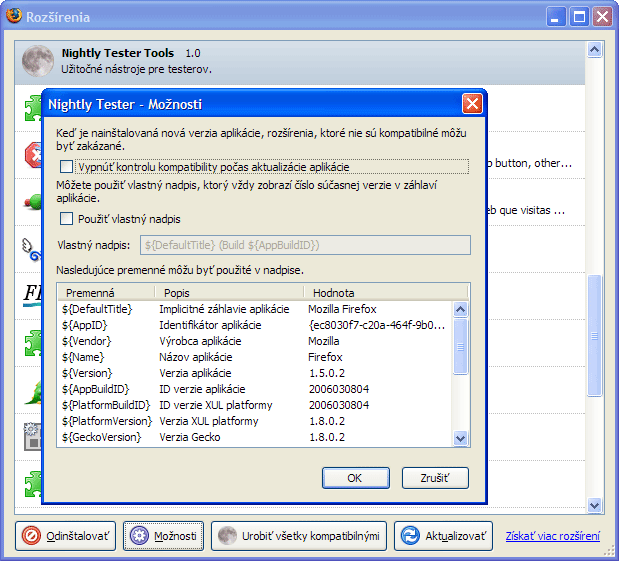Tick the Použiť vlastný nadpis checkbox
The image size is (619, 561).
click(x=66, y=218)
